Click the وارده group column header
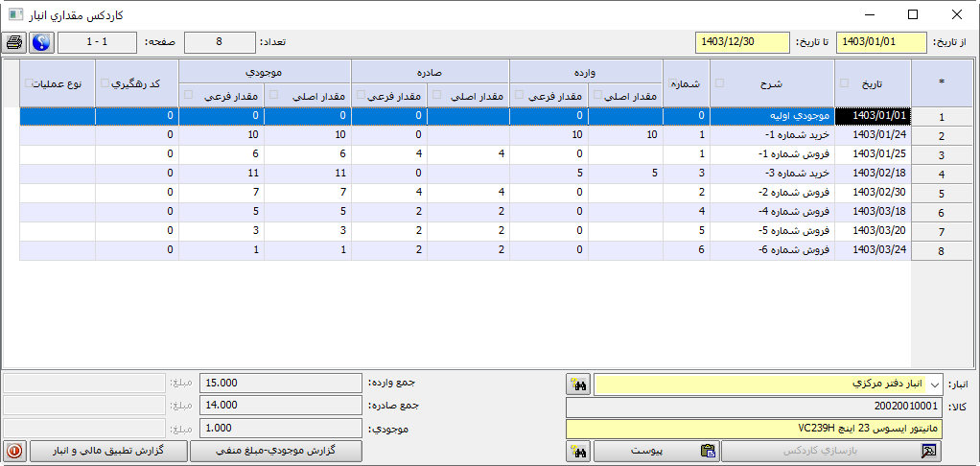980x466 pixels. click(586, 71)
